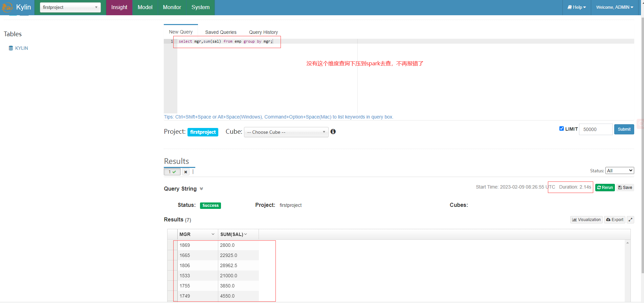The image size is (644, 303).
Task: Open SUM(SAL) column menu arrow
Action: pyautogui.click(x=246, y=234)
